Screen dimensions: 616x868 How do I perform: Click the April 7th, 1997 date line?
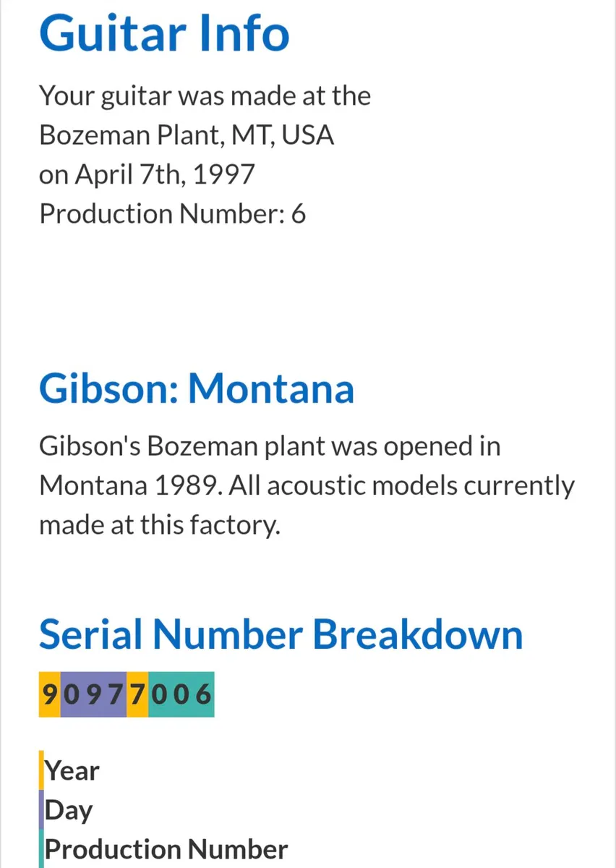pyautogui.click(x=147, y=175)
